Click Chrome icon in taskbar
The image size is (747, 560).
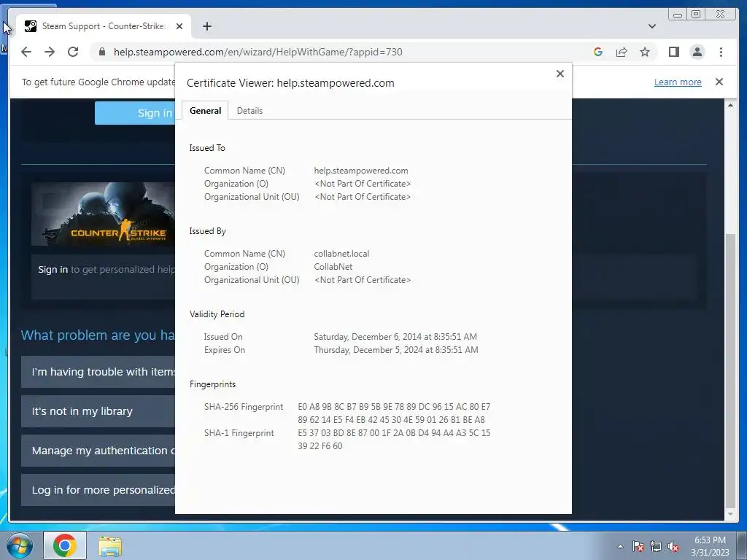65,545
